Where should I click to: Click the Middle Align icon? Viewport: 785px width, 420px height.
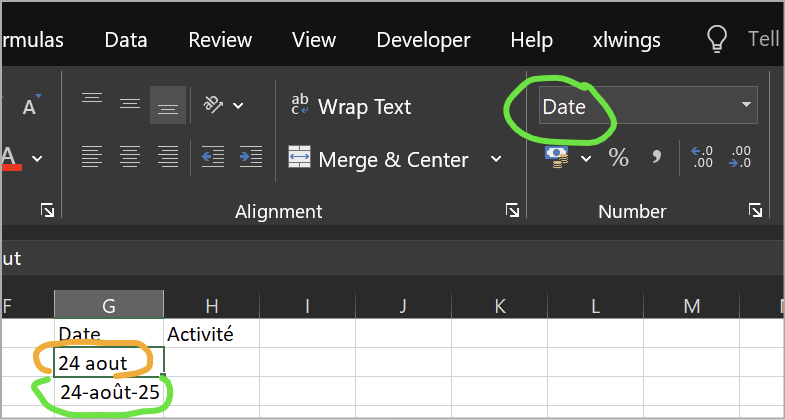tap(130, 105)
